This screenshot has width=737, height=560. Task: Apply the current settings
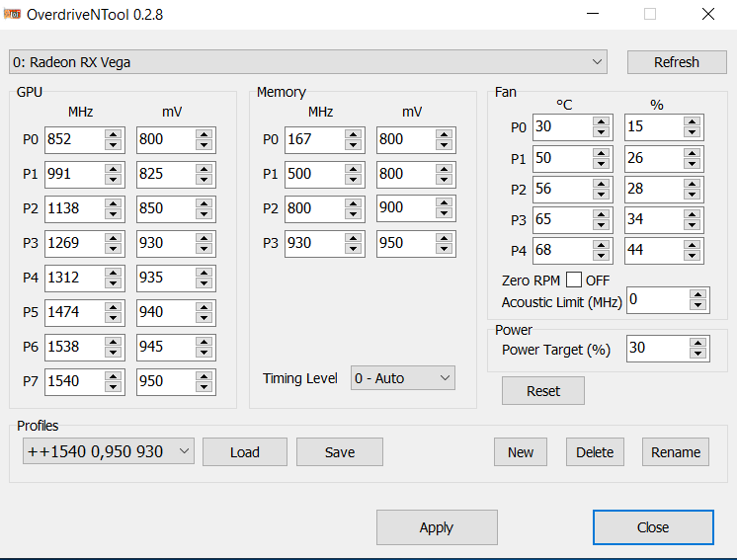point(437,527)
